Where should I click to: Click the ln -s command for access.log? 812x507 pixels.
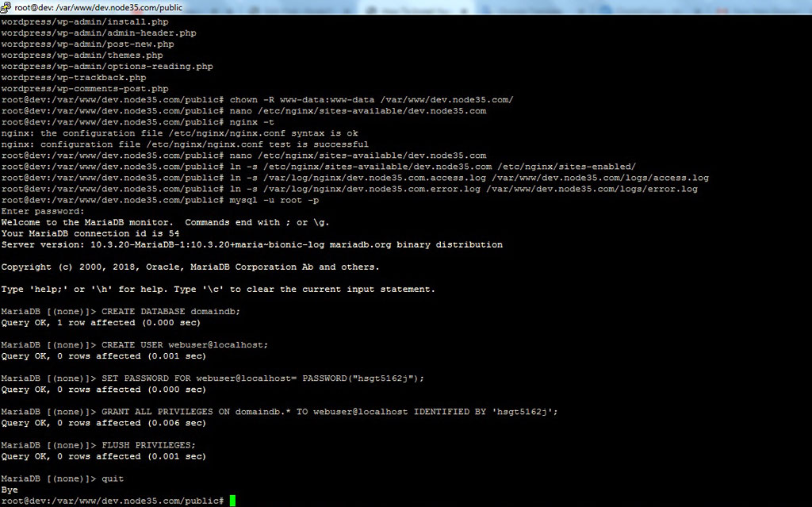[x=469, y=178]
